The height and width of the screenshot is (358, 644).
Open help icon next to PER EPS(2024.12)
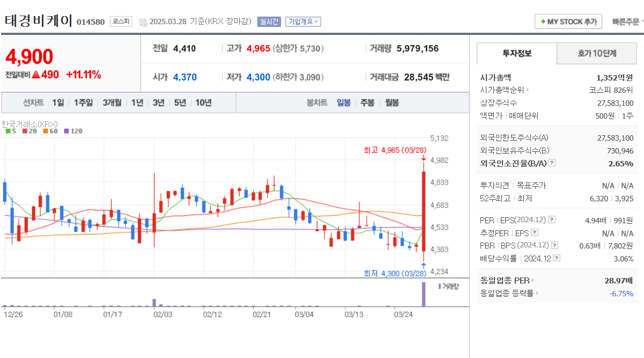point(552,220)
